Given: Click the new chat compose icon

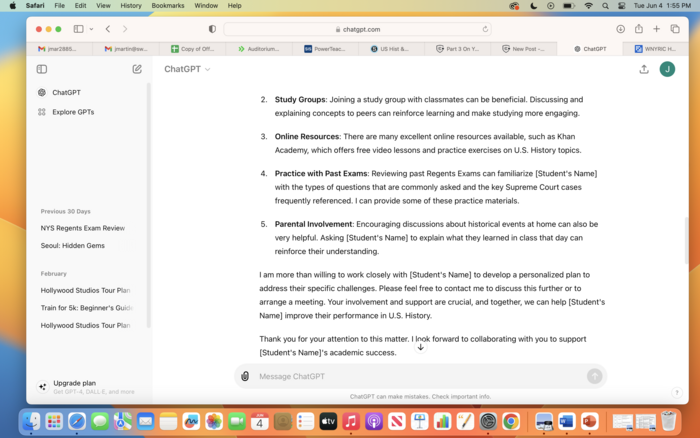Looking at the screenshot, I should click(137, 69).
